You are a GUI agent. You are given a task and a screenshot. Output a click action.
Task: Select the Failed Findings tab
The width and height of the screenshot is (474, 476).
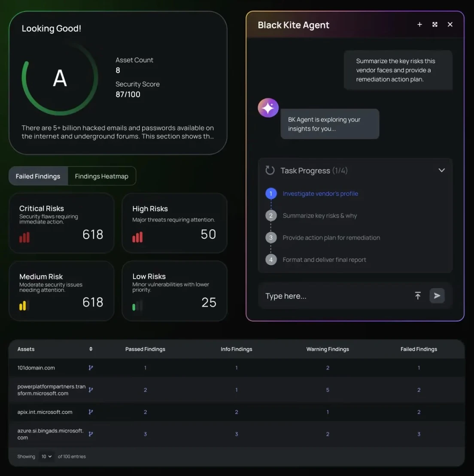(38, 176)
